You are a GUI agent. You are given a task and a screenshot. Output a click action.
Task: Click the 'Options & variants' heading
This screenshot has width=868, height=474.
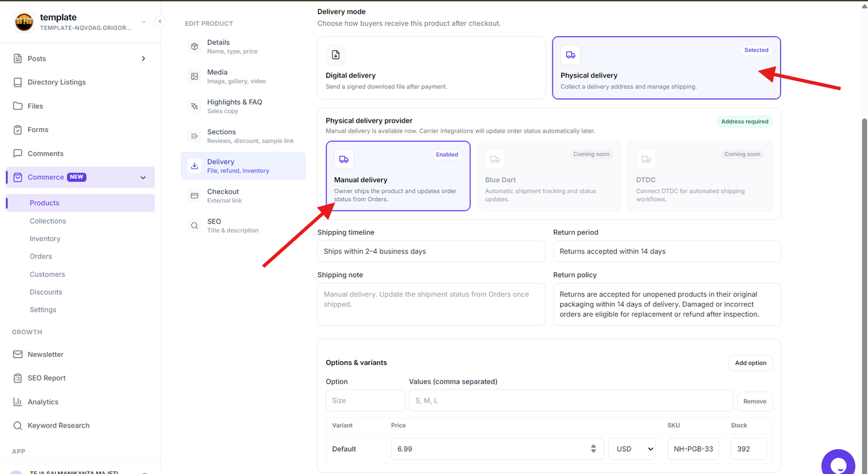356,362
